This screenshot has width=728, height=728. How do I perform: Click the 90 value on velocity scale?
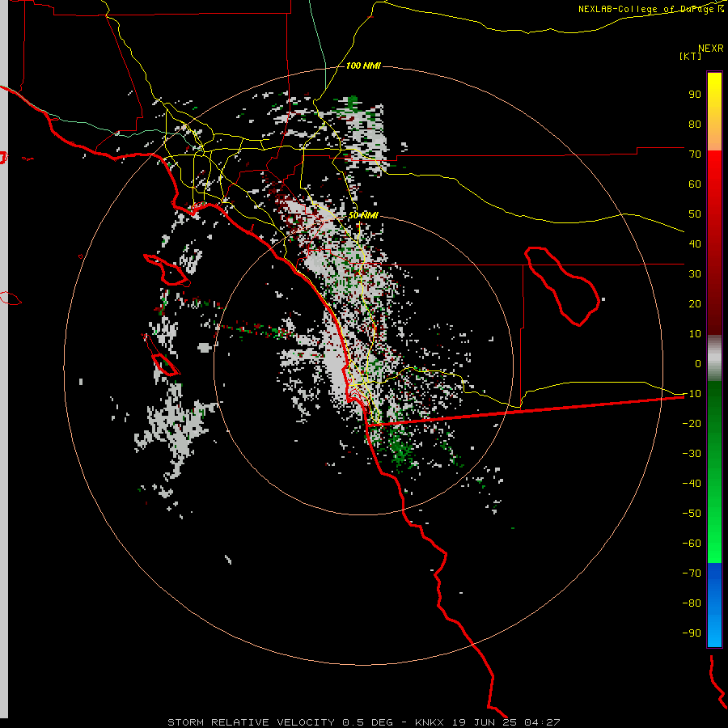(695, 95)
